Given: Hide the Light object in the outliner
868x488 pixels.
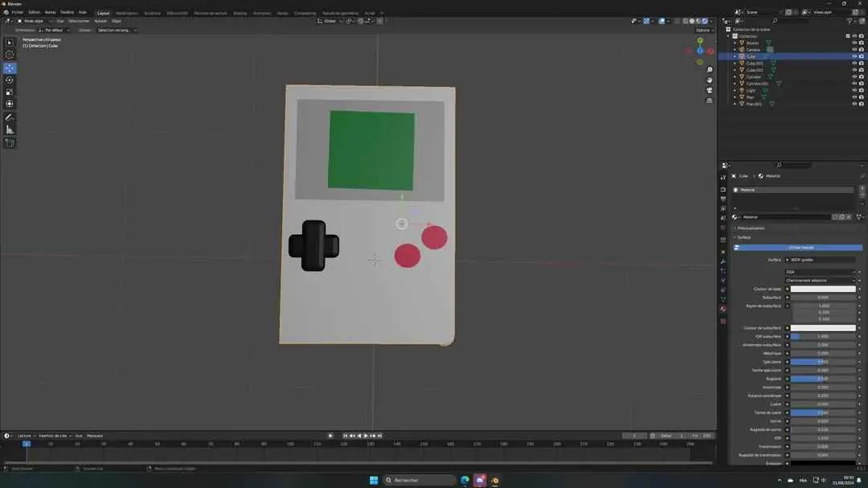Looking at the screenshot, I should [x=854, y=90].
